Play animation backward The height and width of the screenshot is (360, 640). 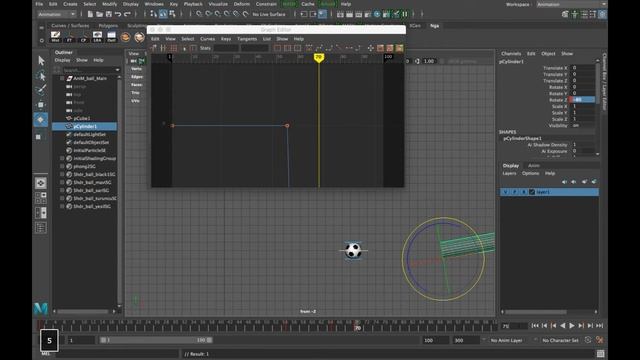563,326
